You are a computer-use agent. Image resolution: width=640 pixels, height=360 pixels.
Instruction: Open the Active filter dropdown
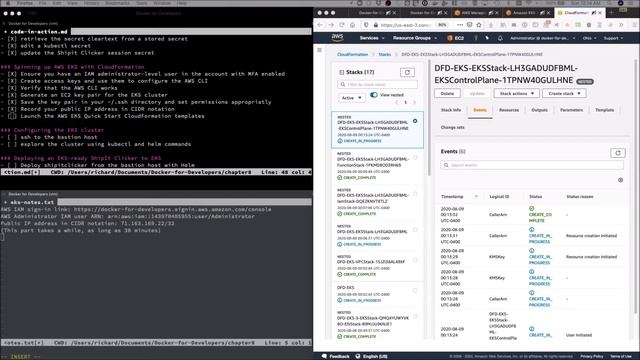[x=351, y=98]
